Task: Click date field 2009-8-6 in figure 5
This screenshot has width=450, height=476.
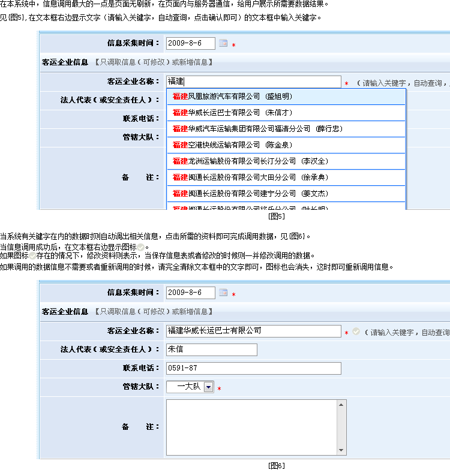Action: (x=191, y=43)
